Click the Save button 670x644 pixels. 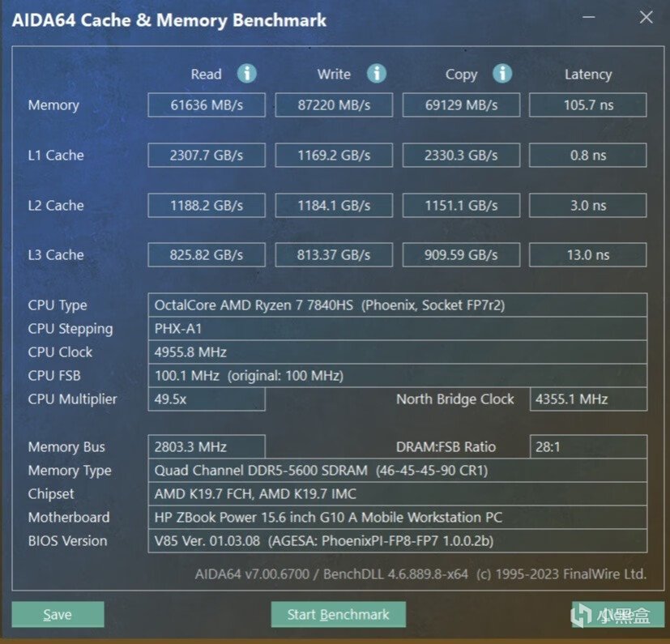click(x=58, y=615)
